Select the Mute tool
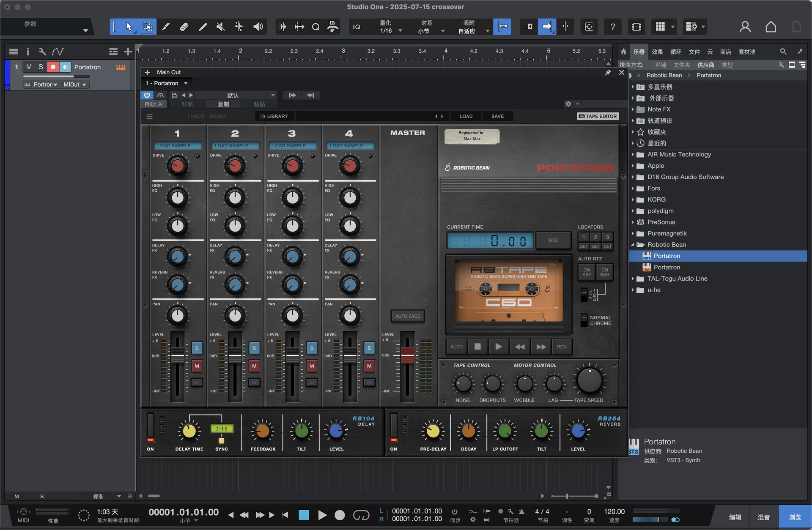The height and width of the screenshot is (530, 812). (220, 27)
